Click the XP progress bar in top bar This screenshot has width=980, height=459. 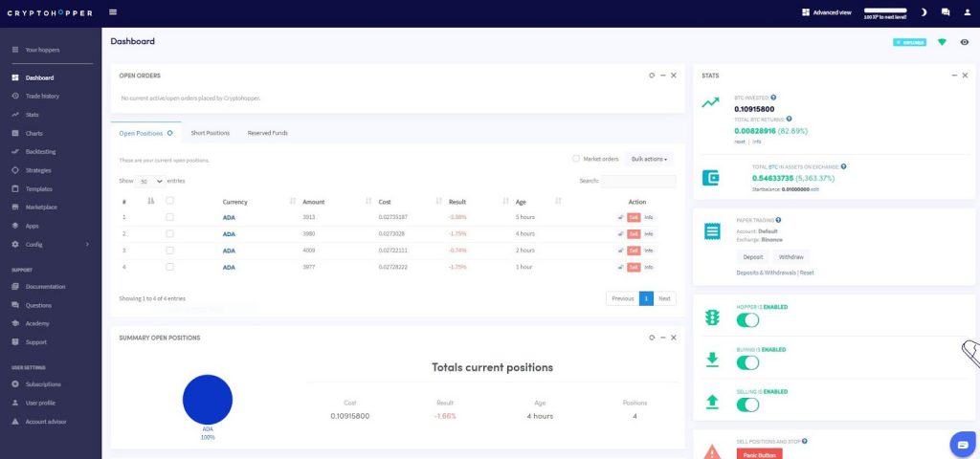885,10
